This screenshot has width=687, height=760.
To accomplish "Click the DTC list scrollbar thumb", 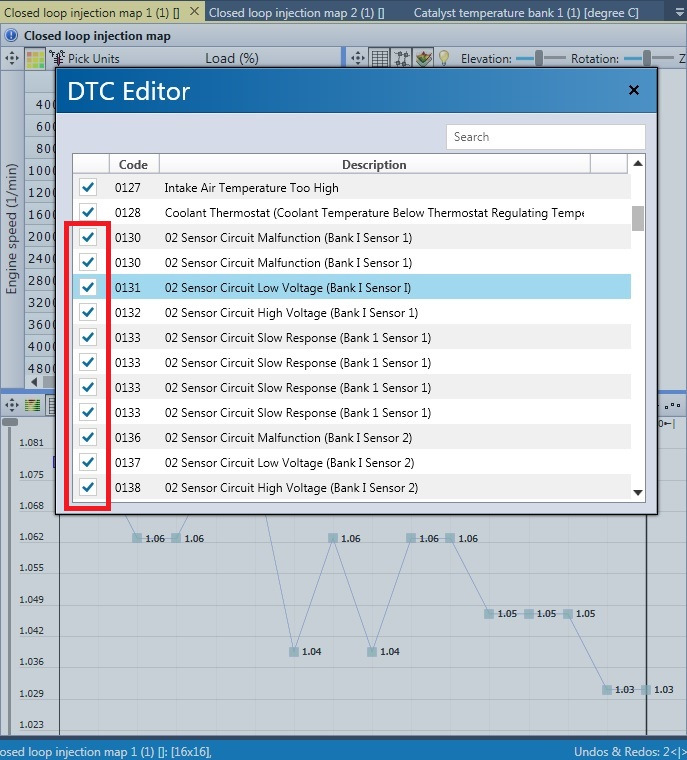I will (x=638, y=219).
